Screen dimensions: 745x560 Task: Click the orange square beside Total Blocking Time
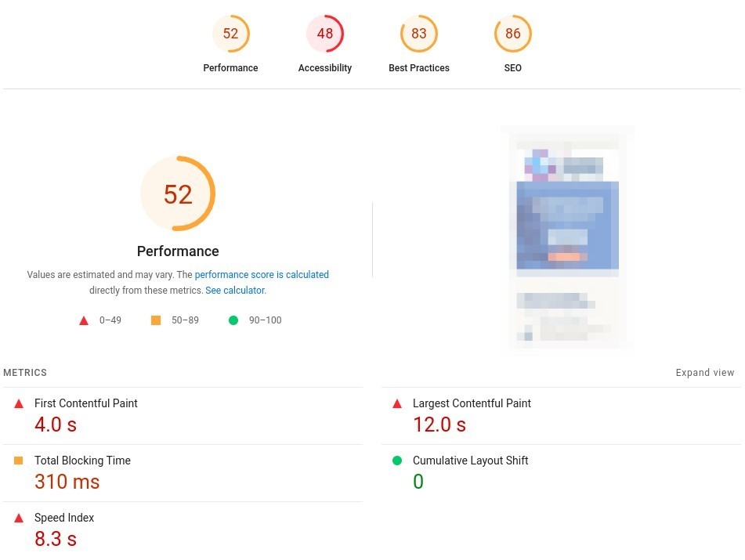[19, 461]
